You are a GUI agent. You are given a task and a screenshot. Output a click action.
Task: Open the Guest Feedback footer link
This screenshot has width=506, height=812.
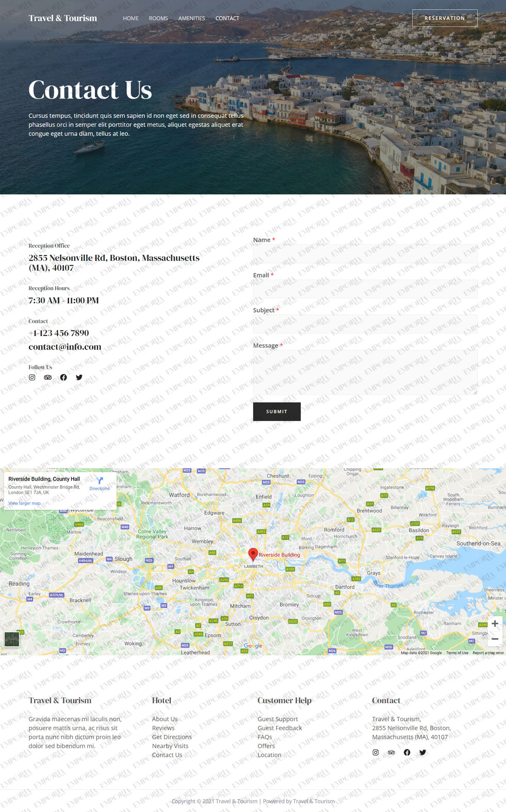280,728
